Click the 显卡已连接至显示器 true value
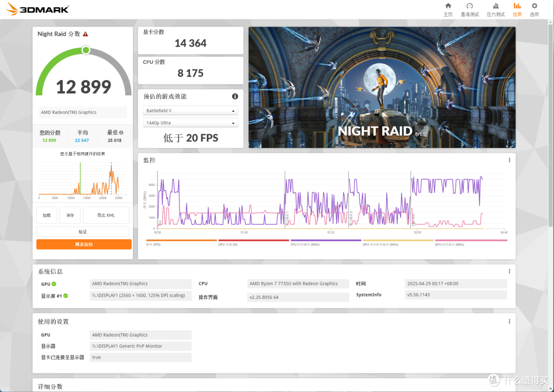Viewport: 554px width, 392px height. 141,358
